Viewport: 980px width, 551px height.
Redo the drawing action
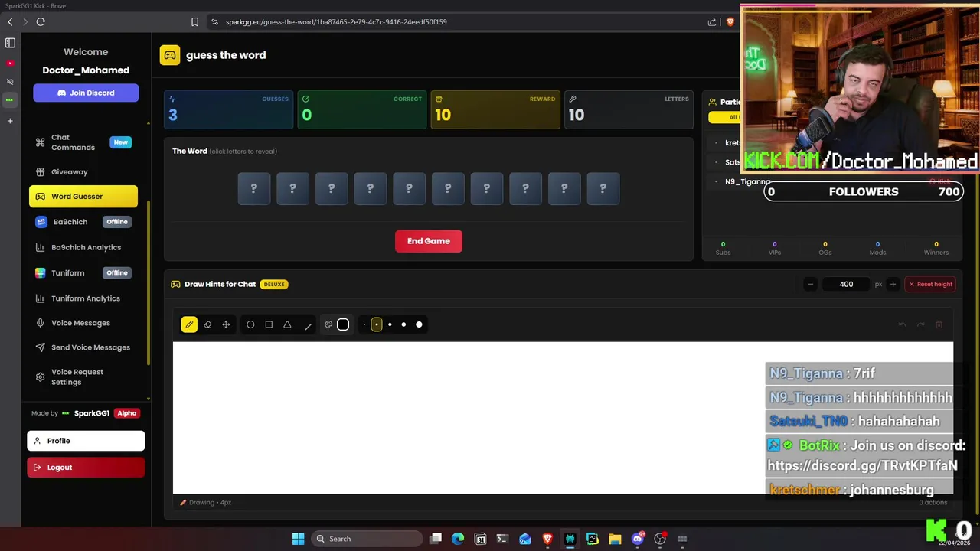[920, 324]
